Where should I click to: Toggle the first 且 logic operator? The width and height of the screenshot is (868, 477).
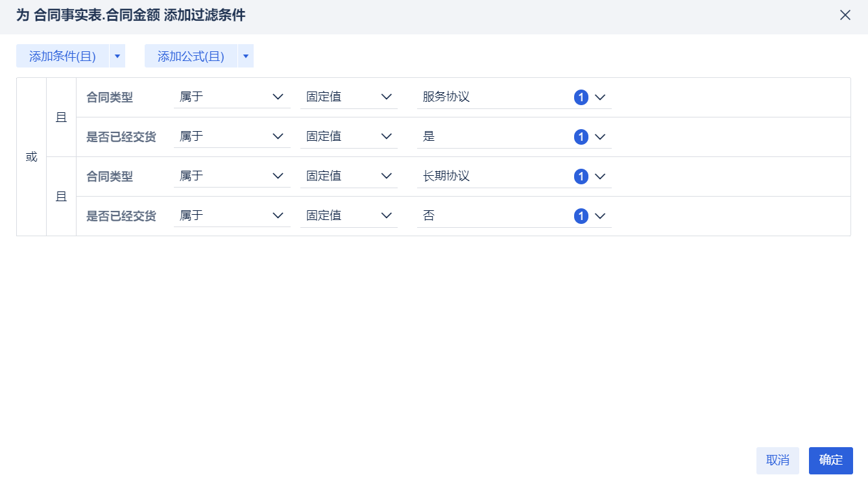point(61,117)
